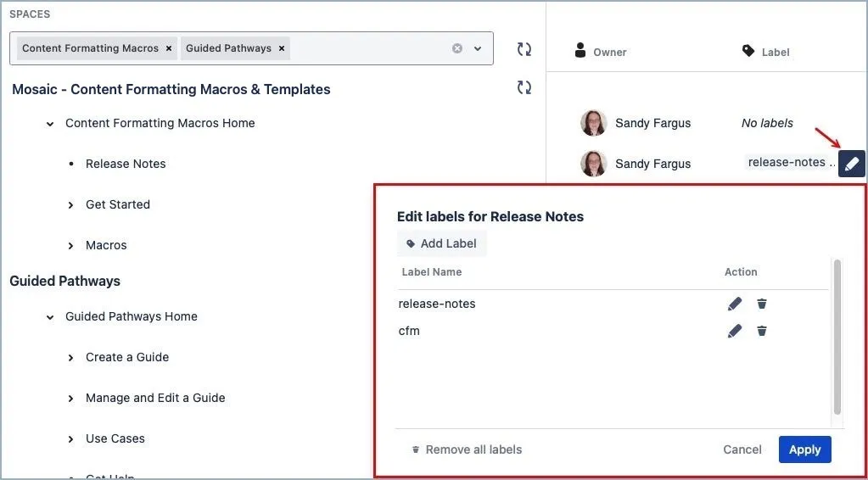
Task: Collapse Guided Pathways Home
Action: click(50, 317)
